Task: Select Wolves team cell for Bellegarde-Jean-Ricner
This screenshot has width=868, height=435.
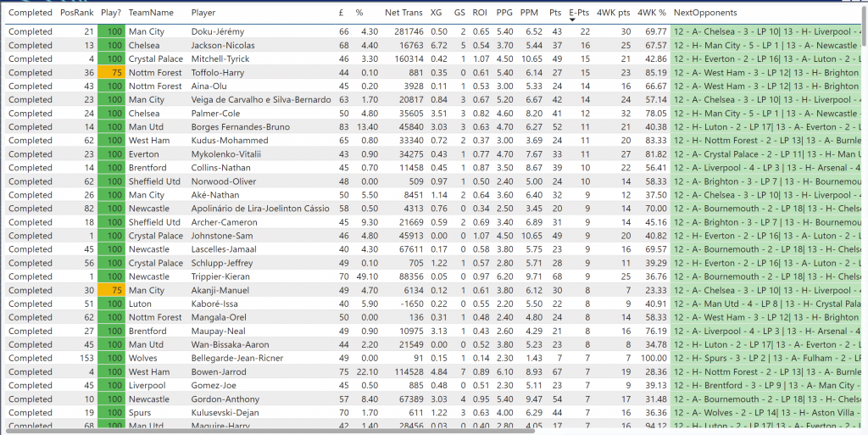Action: coord(143,358)
